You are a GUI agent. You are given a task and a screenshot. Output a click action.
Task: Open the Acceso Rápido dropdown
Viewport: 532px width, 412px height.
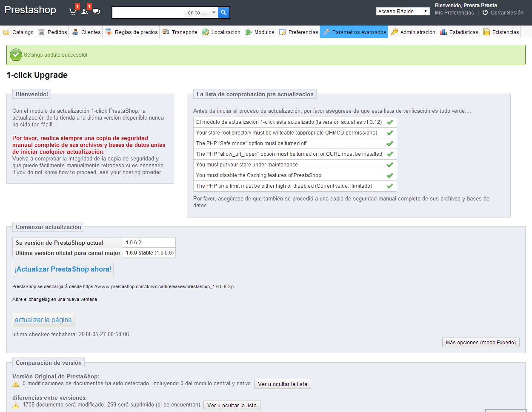[x=403, y=11]
